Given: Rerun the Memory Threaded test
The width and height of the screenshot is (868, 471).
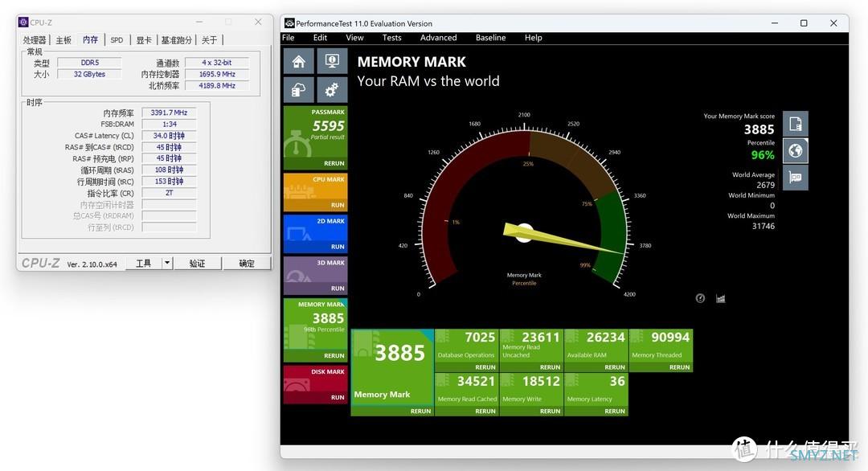Looking at the screenshot, I should pyautogui.click(x=680, y=367).
